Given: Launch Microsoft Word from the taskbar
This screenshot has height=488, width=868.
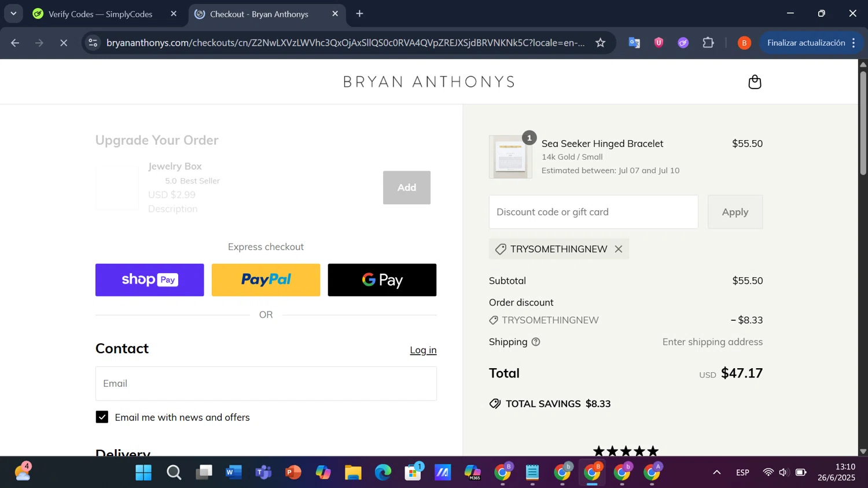Looking at the screenshot, I should pos(234,473).
